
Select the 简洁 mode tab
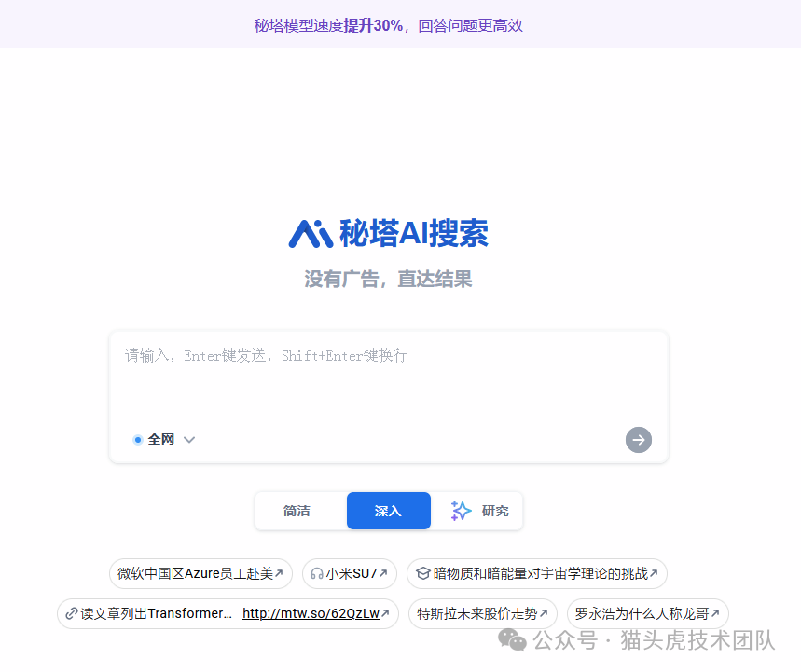point(297,511)
